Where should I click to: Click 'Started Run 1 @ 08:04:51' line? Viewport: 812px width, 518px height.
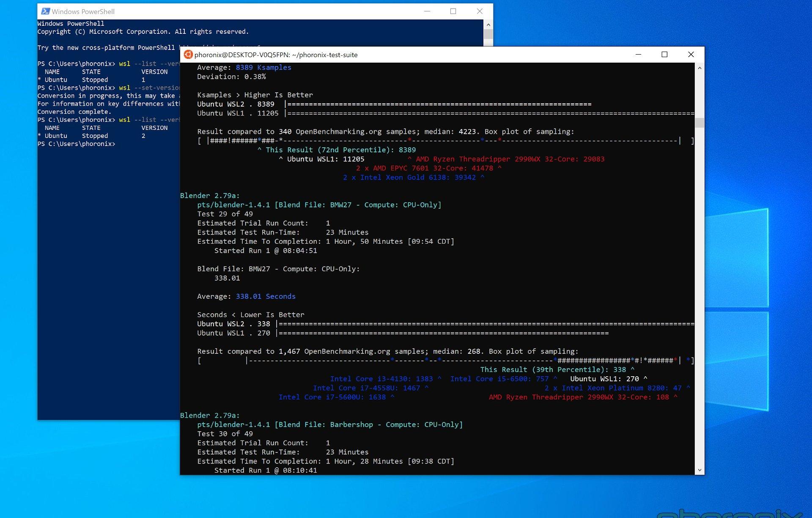pos(266,251)
